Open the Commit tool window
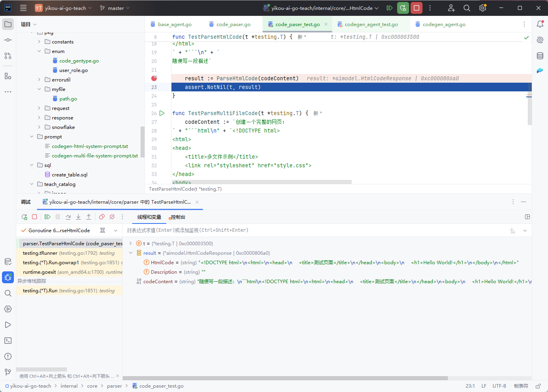Screen dimensions: 548x392 tap(8, 40)
